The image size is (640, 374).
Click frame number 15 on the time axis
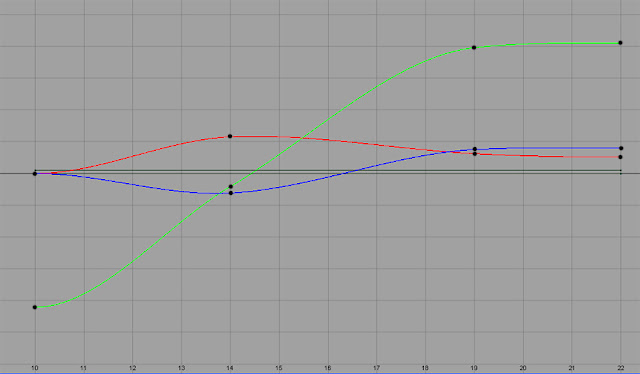[x=279, y=368]
